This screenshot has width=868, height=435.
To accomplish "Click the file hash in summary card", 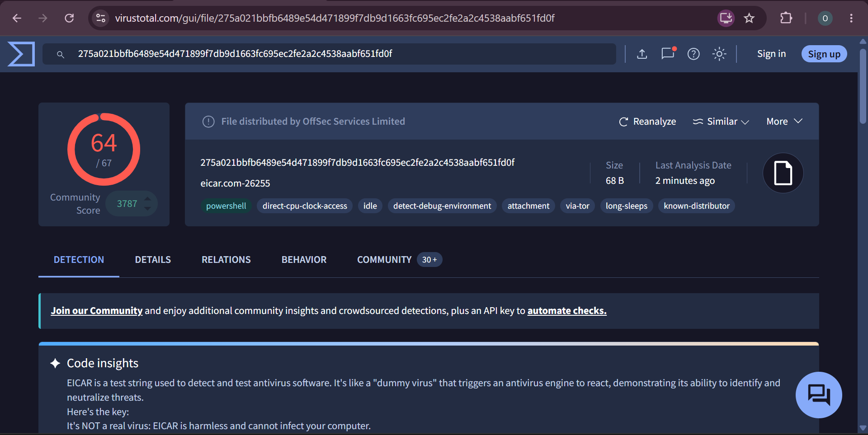I will (x=358, y=163).
